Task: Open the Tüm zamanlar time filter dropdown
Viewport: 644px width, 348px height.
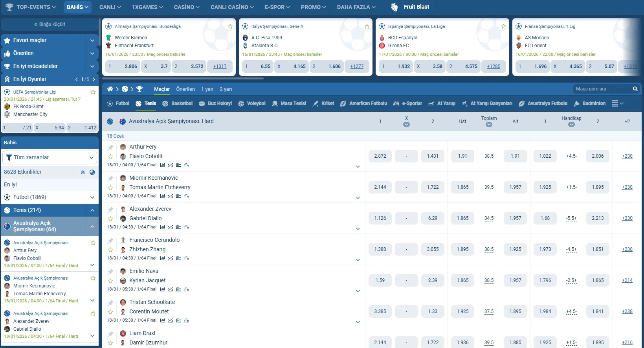Action: tap(50, 157)
